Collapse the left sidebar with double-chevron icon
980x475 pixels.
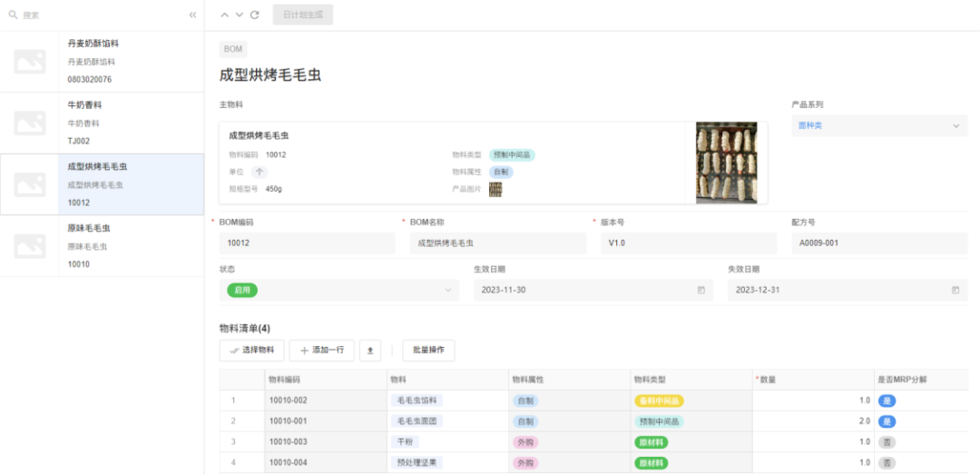click(x=192, y=15)
